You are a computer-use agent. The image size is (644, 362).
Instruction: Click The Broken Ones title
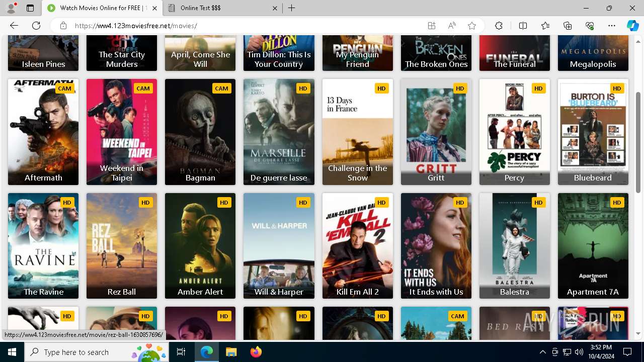click(436, 64)
